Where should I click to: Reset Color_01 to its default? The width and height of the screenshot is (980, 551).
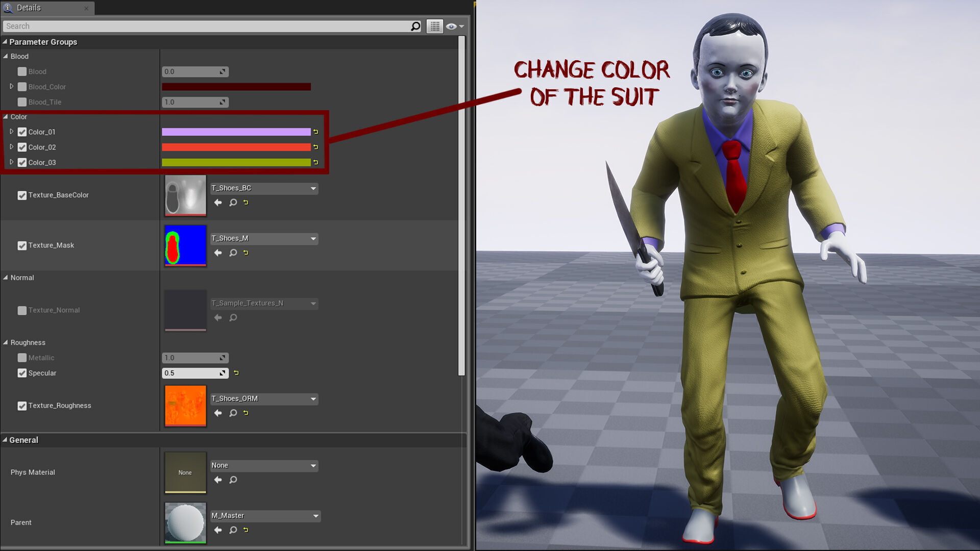[x=316, y=132]
